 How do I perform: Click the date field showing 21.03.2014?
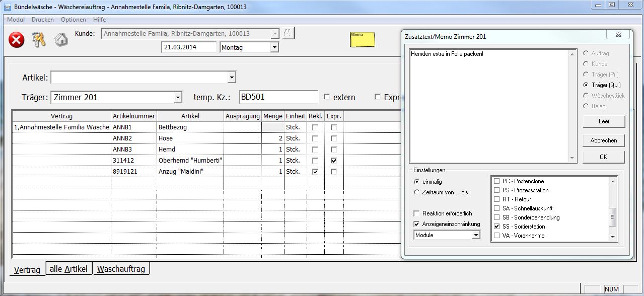[x=189, y=47]
